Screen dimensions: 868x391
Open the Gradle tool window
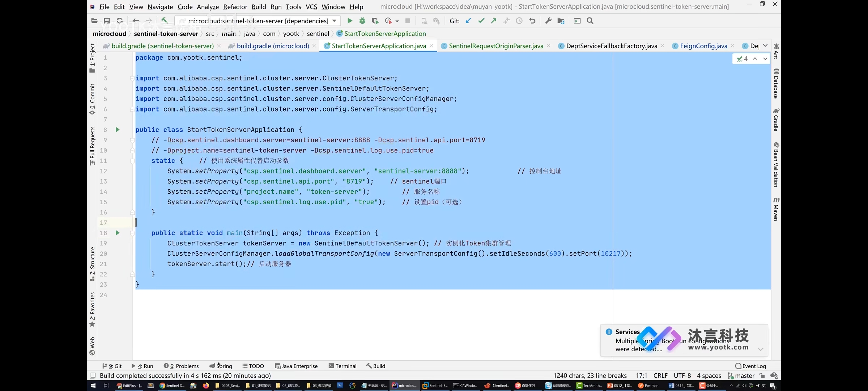click(776, 119)
